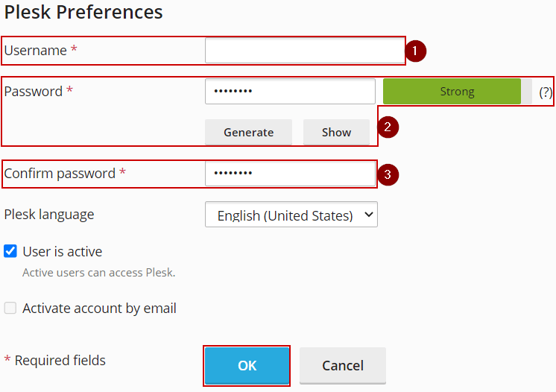Confirm the form with OK
Viewport: 556px width, 392px height.
pos(247,365)
